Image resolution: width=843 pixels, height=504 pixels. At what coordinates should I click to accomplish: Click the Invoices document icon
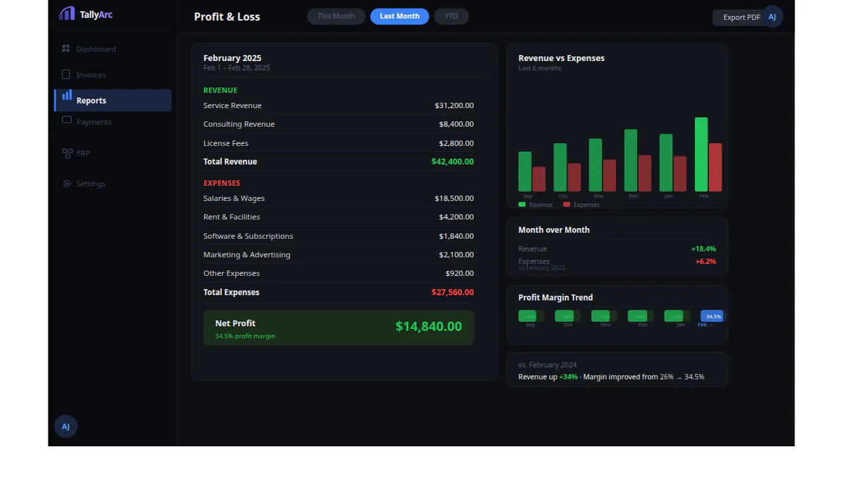tap(66, 74)
